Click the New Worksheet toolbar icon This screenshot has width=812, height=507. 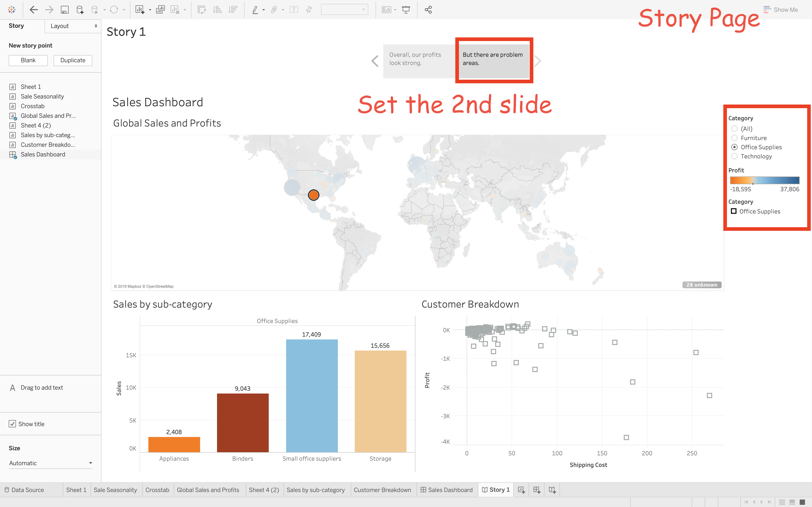pyautogui.click(x=140, y=10)
